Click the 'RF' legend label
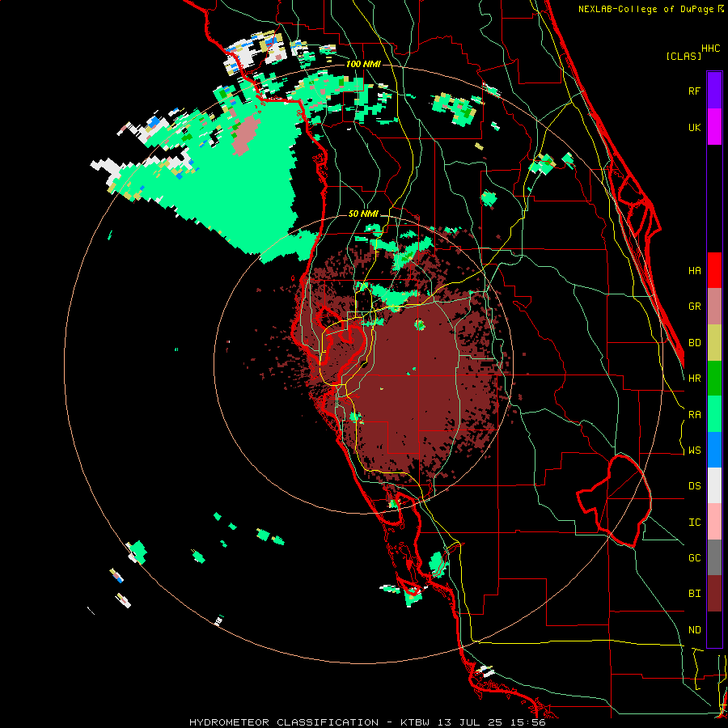This screenshot has height=728, width=728. coord(694,91)
